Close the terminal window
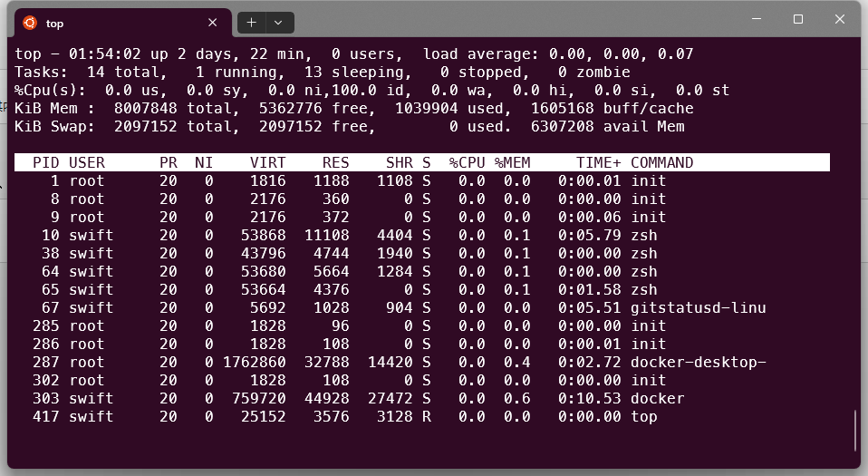Viewport: 868px width, 476px height. 840,19
